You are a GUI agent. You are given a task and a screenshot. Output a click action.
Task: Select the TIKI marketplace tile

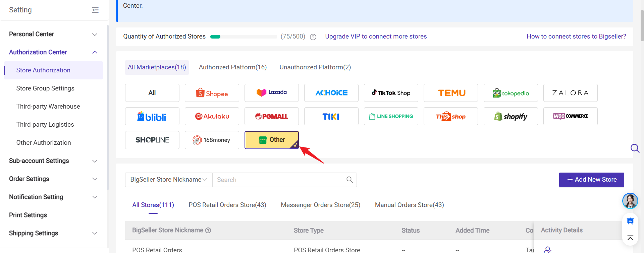[331, 116]
